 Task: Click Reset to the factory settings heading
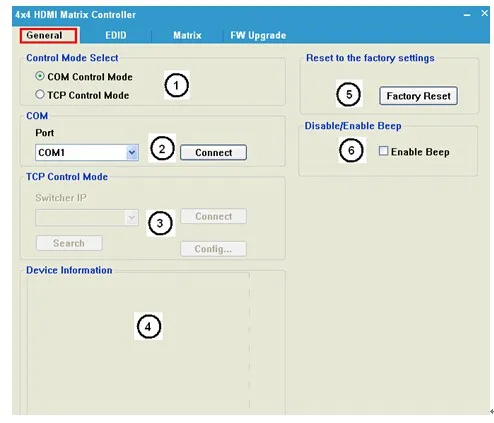370,58
